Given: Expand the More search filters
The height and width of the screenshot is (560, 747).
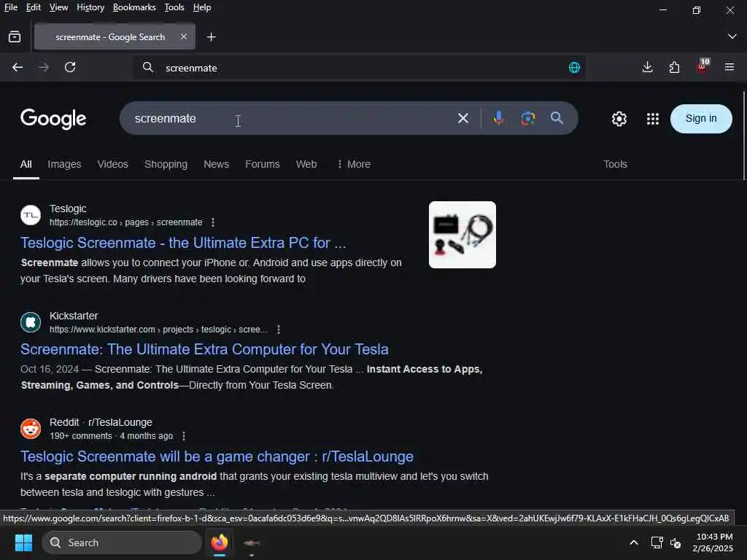Looking at the screenshot, I should (x=354, y=164).
